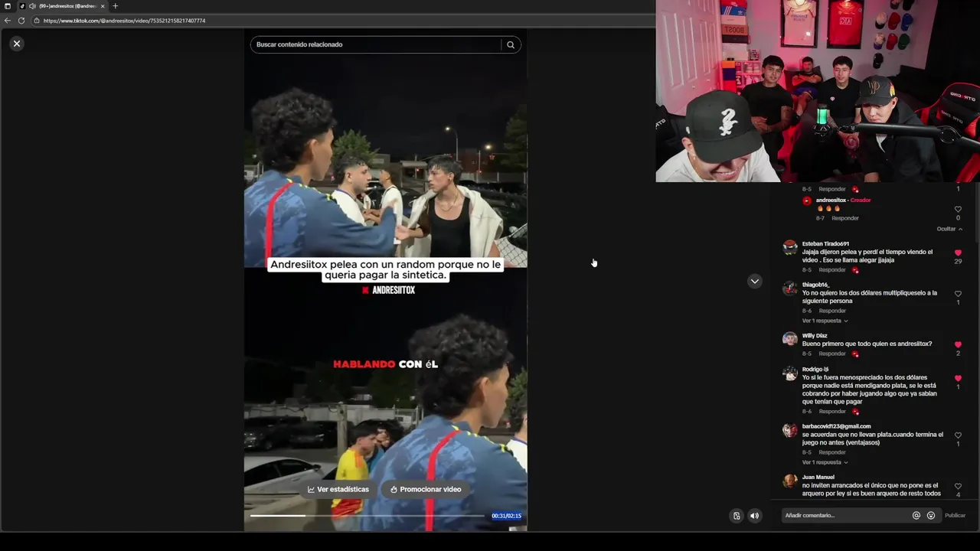Reply to thiagob16_'s comment via 'Responder'
The height and width of the screenshot is (551, 980).
coord(832,311)
